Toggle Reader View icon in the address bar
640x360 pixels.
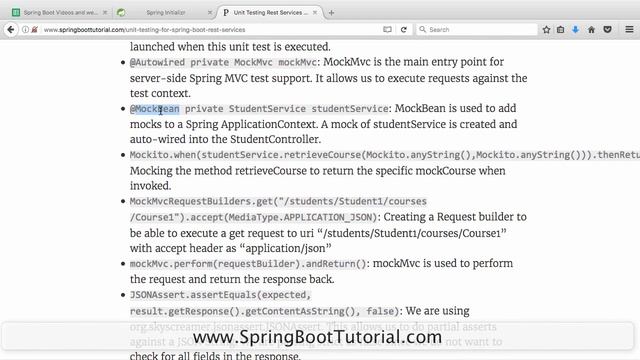pyautogui.click(x=387, y=29)
